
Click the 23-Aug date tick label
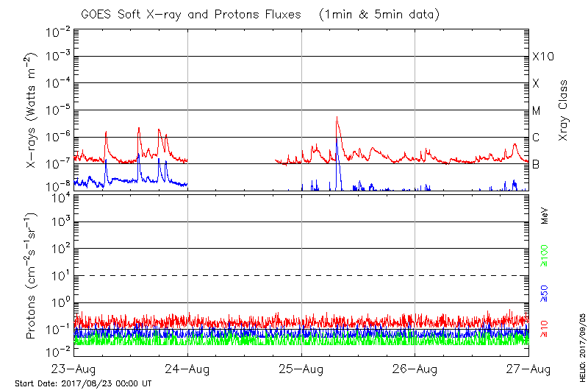(x=74, y=369)
